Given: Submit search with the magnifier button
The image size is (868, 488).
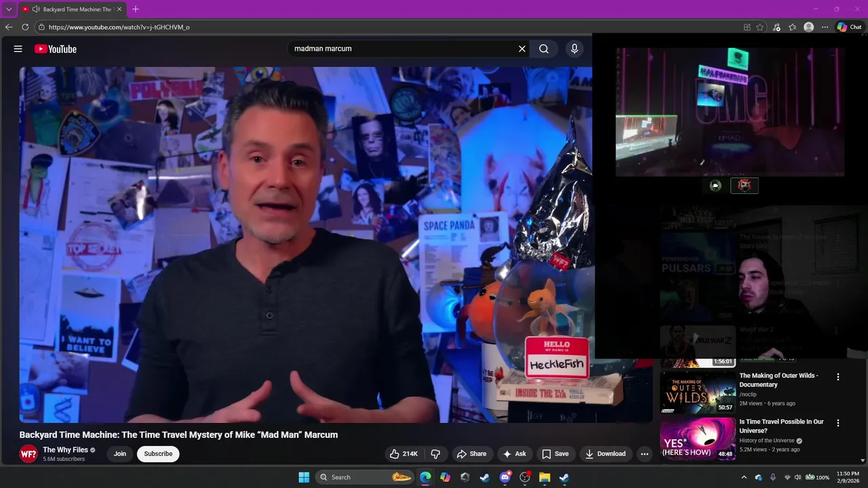Looking at the screenshot, I should tap(544, 49).
